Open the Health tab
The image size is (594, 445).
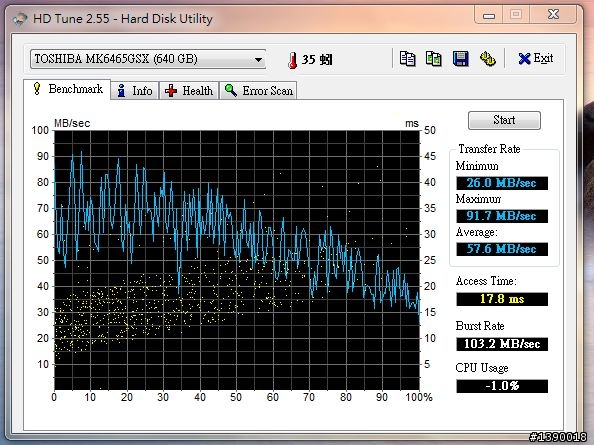[x=189, y=91]
